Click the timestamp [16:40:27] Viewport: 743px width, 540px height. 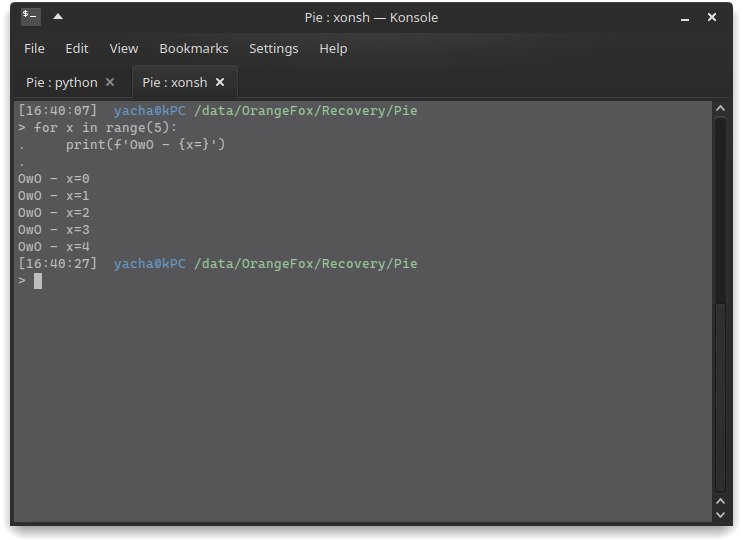57,264
